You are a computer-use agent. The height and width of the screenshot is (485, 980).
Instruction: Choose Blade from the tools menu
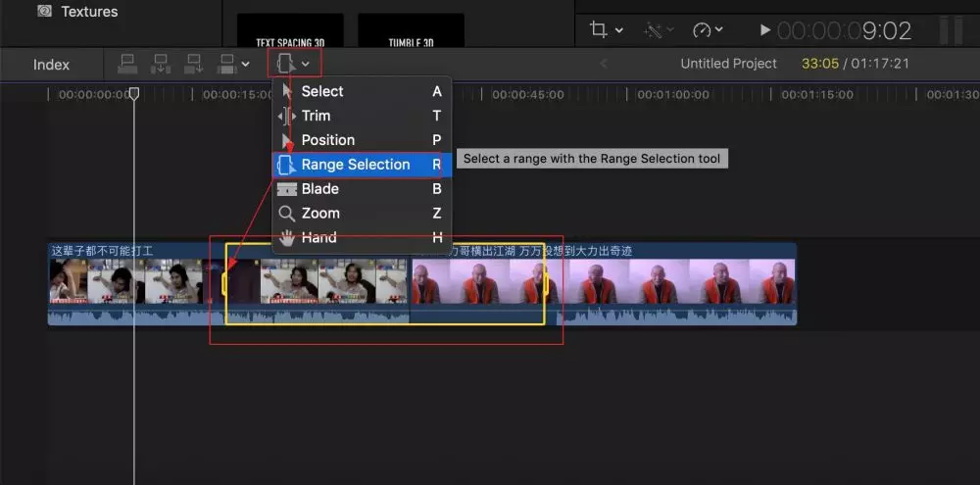tap(362, 189)
